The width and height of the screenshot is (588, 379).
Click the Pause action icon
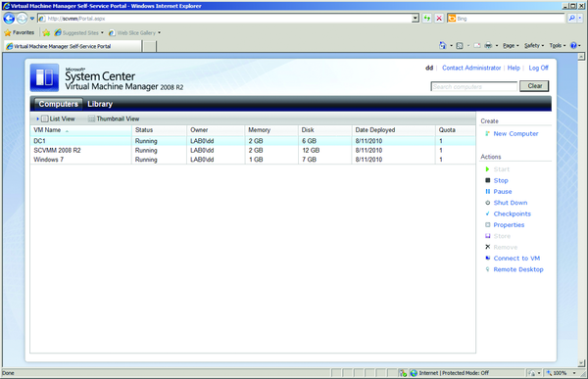[x=487, y=192]
